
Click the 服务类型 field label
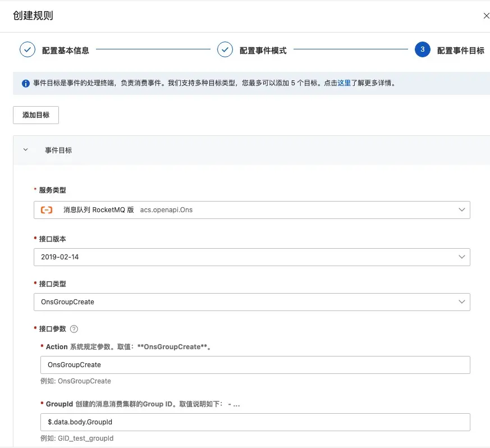tap(53, 190)
